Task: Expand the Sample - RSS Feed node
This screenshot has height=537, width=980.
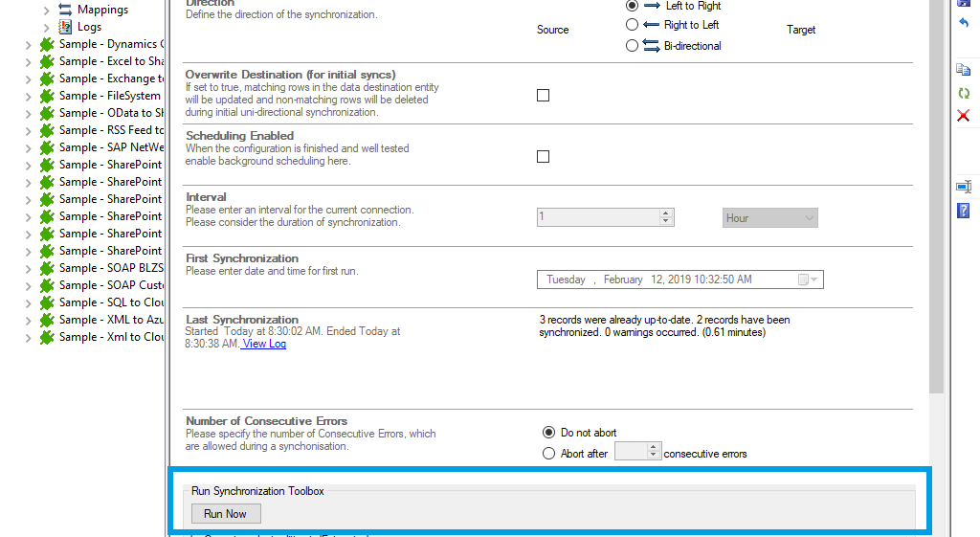Action: click(28, 130)
